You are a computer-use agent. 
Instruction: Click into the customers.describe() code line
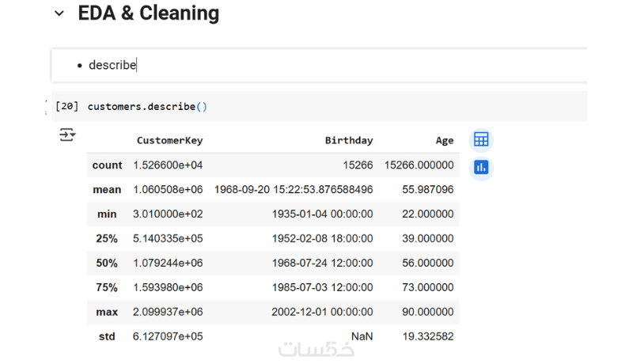(x=147, y=106)
